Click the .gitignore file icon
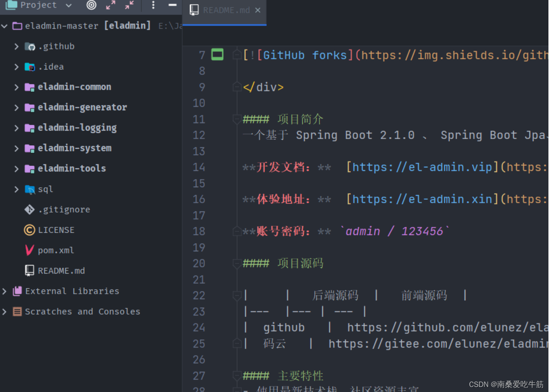This screenshot has width=550, height=392. [30, 210]
